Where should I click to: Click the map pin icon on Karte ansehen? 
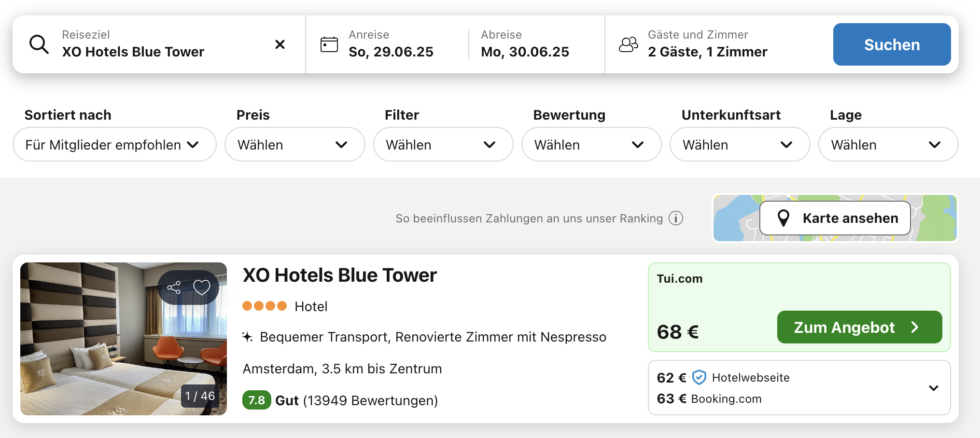(784, 218)
